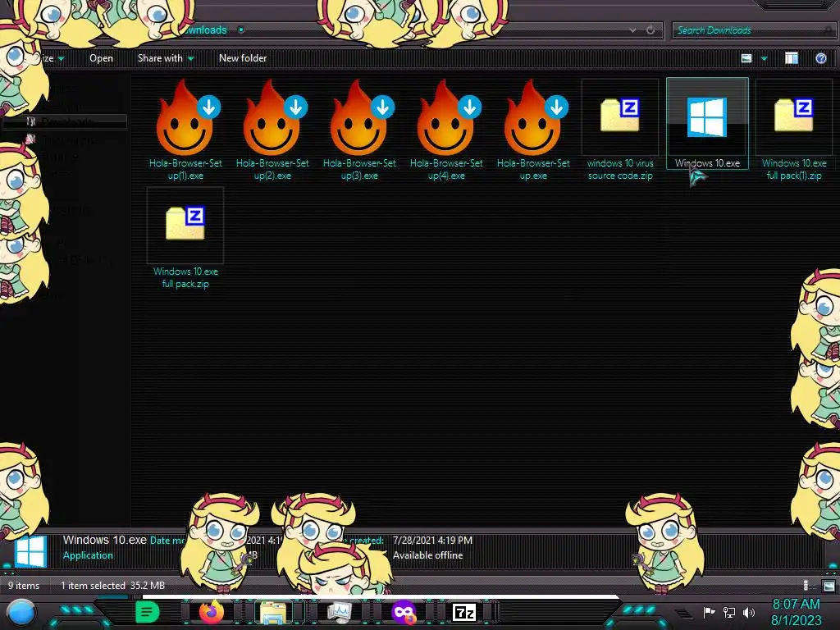840x630 pixels.
Task: Open the view options dropdown arrow
Action: tap(765, 58)
